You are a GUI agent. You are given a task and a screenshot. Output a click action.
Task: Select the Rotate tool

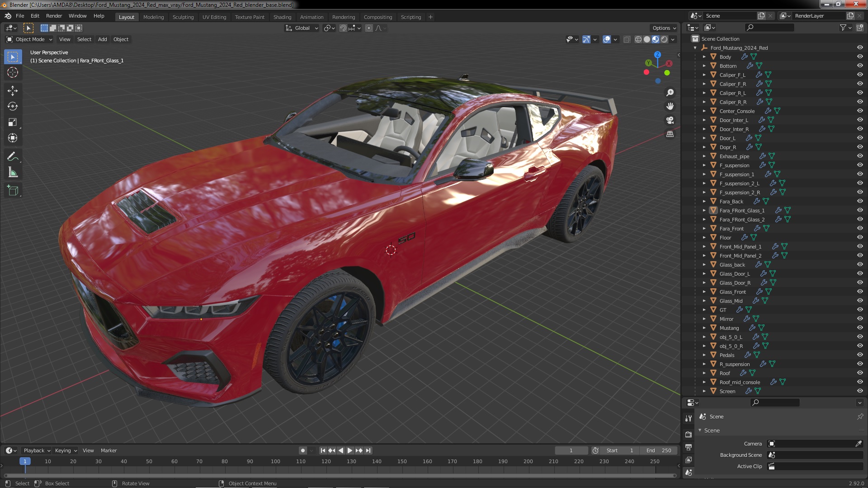coord(13,107)
